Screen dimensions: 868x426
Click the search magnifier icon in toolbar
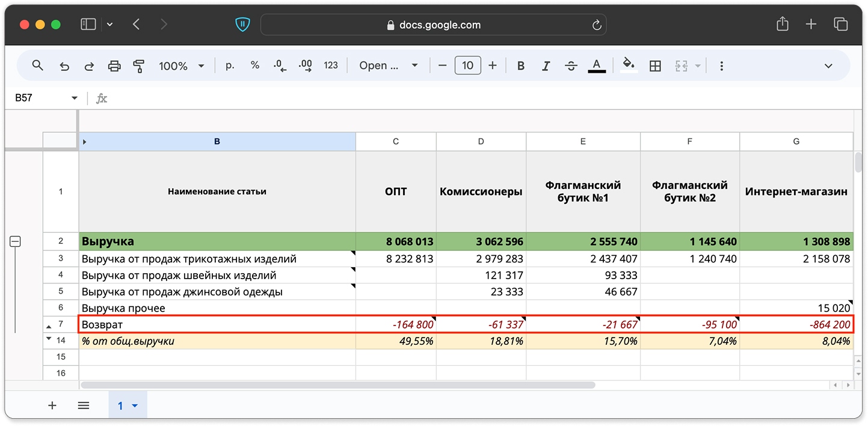point(37,66)
